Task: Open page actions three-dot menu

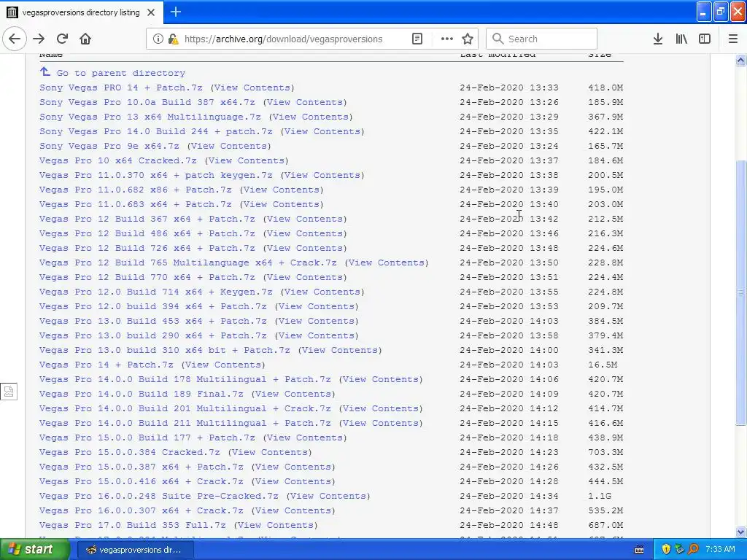Action: (x=447, y=39)
